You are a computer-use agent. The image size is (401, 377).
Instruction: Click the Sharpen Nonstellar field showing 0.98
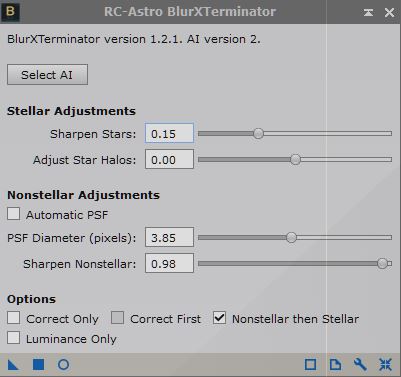(169, 264)
